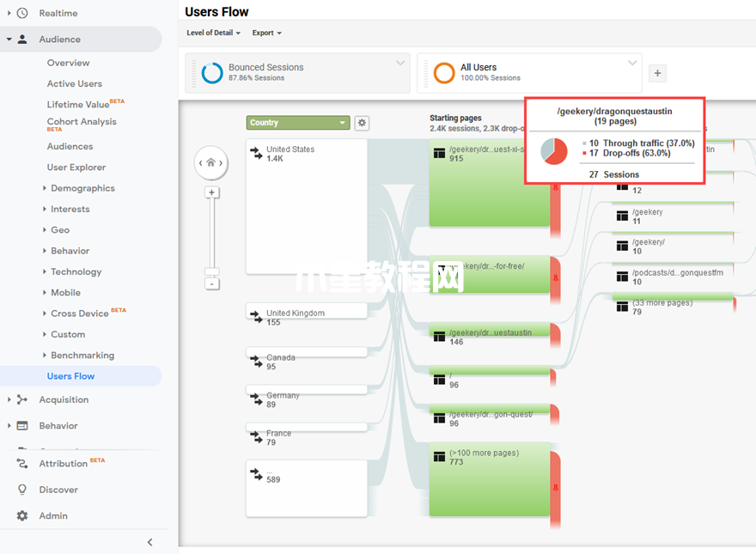The image size is (756, 554).
Task: Click the Attribution icon in sidebar
Action: [22, 463]
